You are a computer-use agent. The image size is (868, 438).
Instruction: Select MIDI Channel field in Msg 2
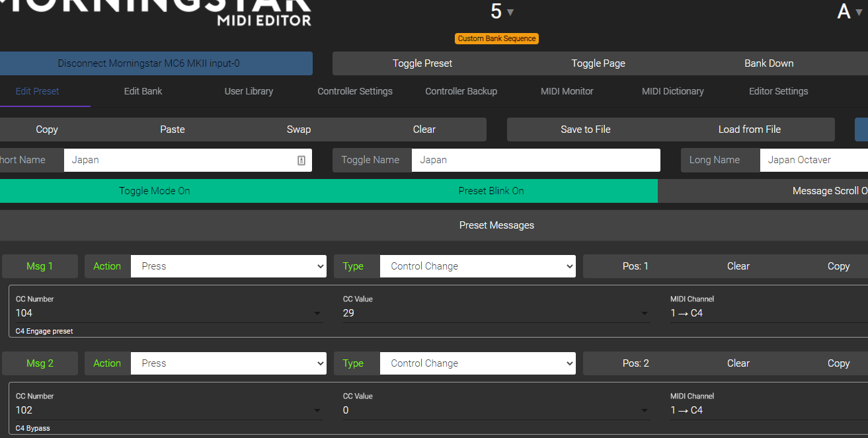point(769,410)
